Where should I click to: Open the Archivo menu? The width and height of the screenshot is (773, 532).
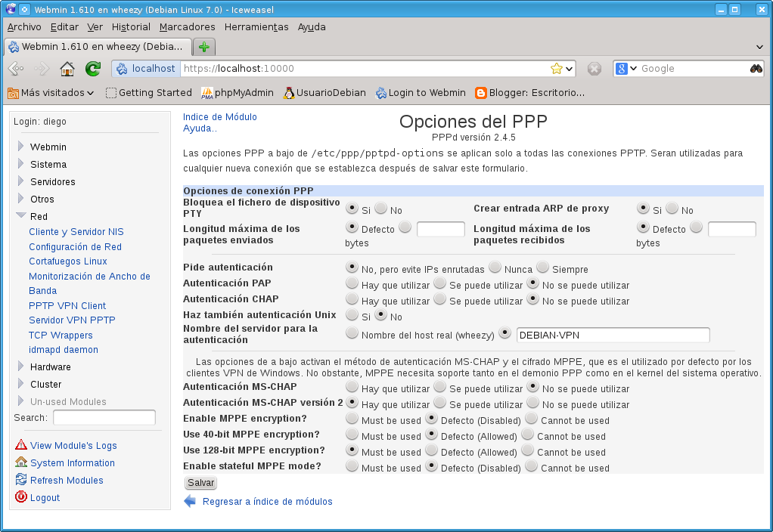[24, 27]
